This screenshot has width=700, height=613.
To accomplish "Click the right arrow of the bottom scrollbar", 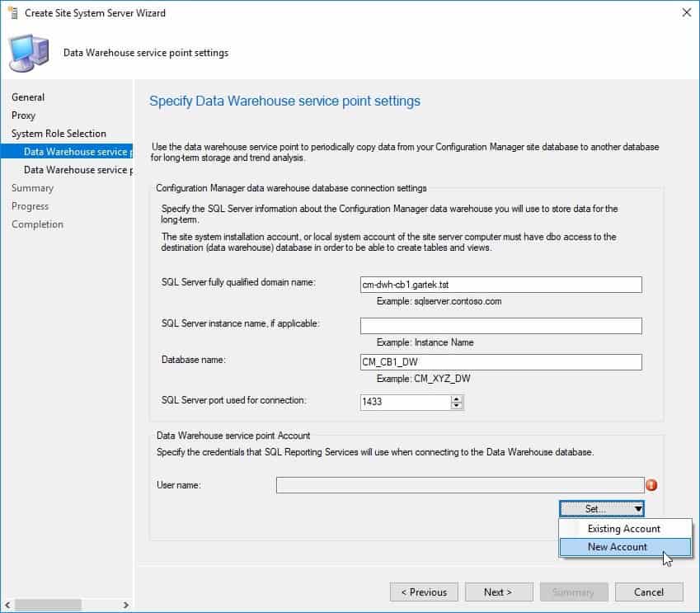I will pyautogui.click(x=125, y=606).
